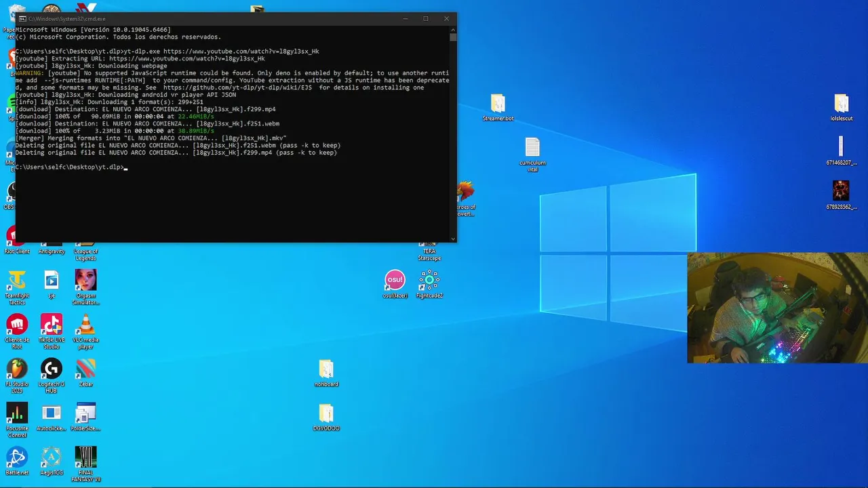868x488 pixels.
Task: Click cmd window scrollbar up arrow
Action: (x=453, y=29)
